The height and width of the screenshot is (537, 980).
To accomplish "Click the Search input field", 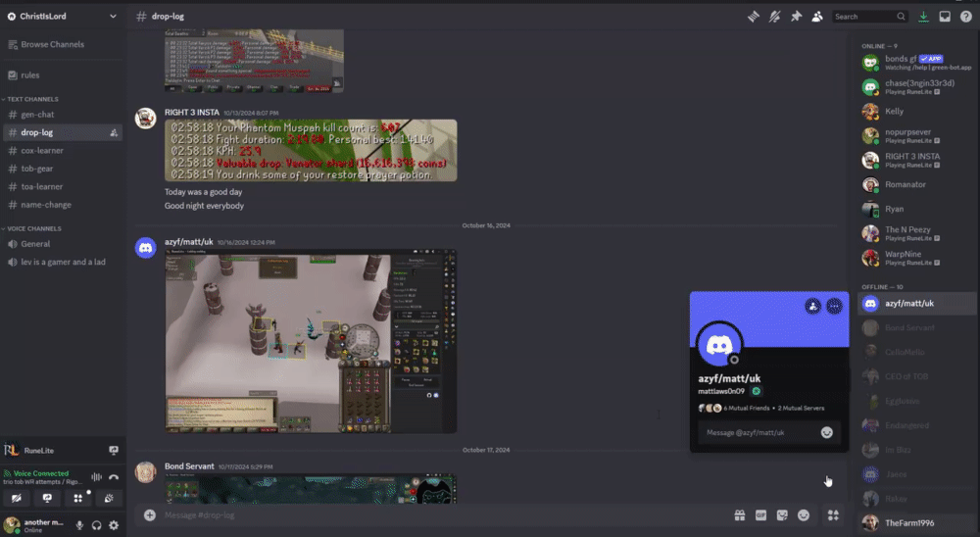I will 869,17.
